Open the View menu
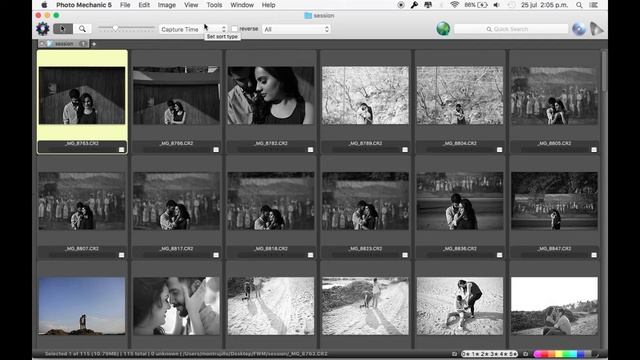The image size is (640, 360). point(191,5)
